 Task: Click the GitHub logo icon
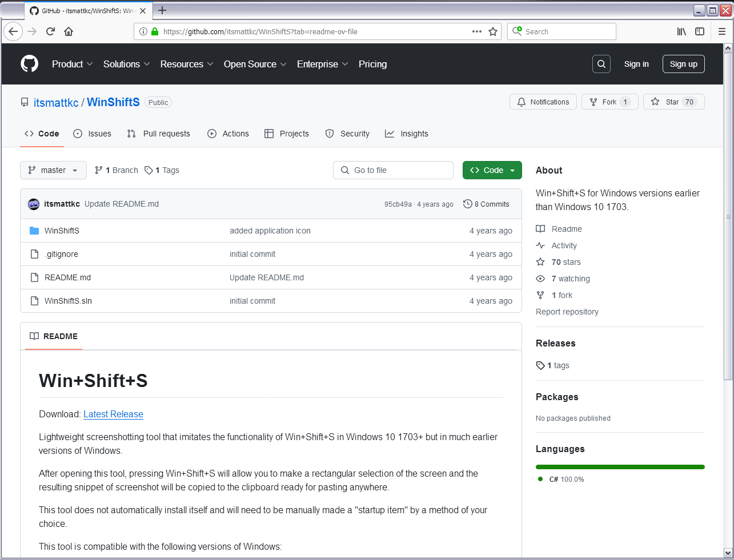point(30,64)
